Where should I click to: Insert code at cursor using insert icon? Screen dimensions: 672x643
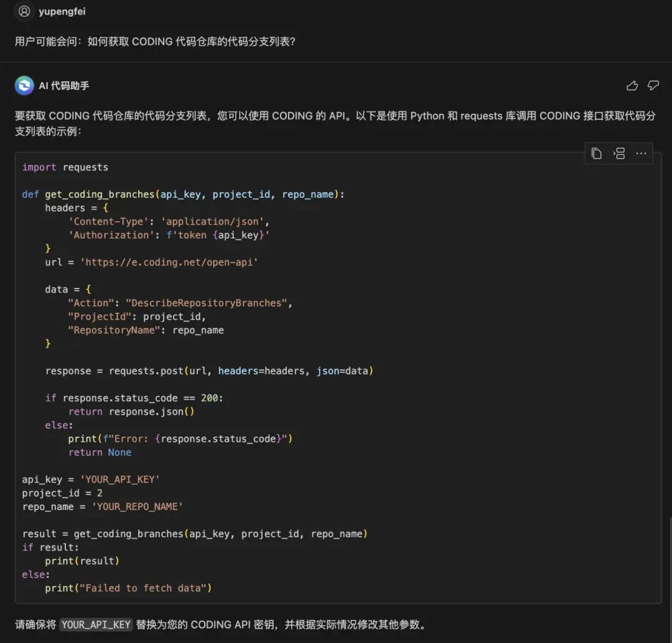point(619,154)
